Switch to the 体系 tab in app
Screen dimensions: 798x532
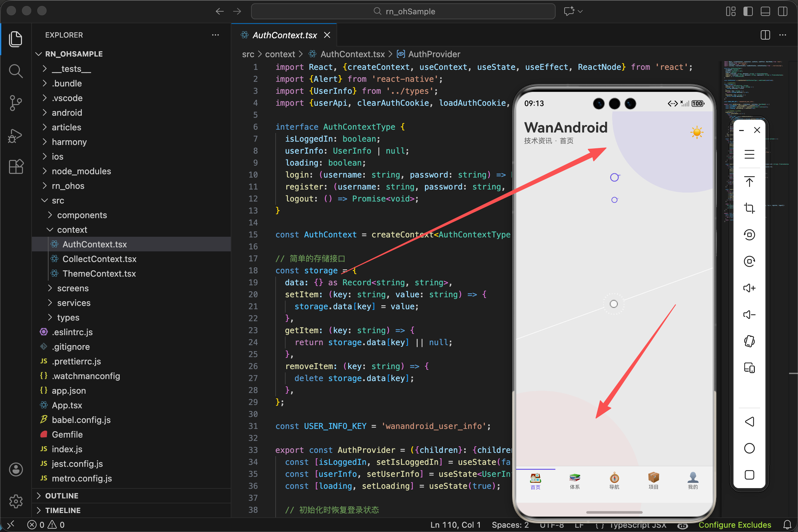click(x=575, y=481)
